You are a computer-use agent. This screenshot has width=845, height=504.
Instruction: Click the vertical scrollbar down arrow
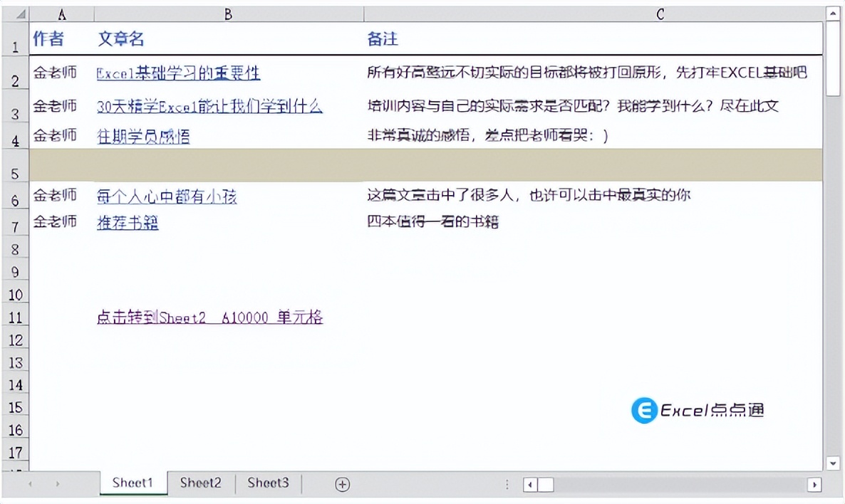tap(832, 463)
